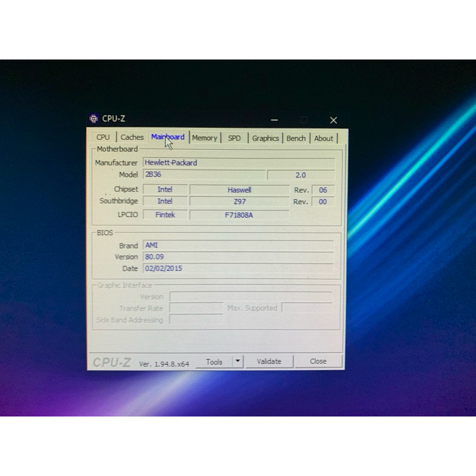The width and height of the screenshot is (476, 476).
Task: Click the Transfer Rate field
Action: [196, 308]
